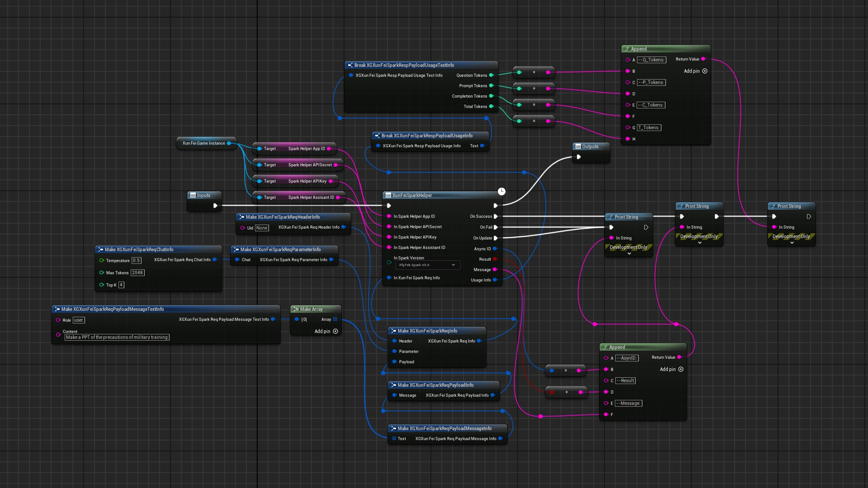Viewport: 868px width, 488px height.
Task: Select the XunFeiSparkHelper node title
Action: [412, 195]
